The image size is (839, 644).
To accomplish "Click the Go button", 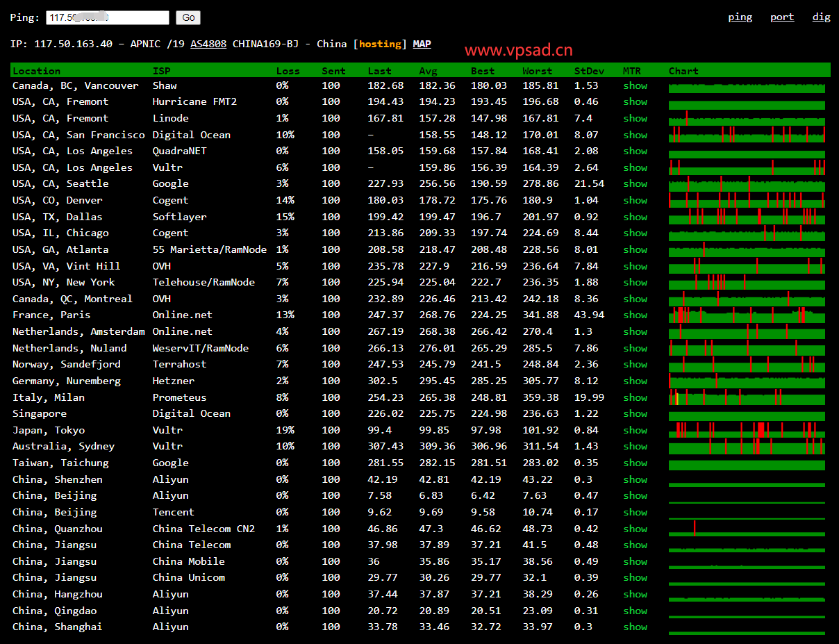I will pyautogui.click(x=188, y=17).
